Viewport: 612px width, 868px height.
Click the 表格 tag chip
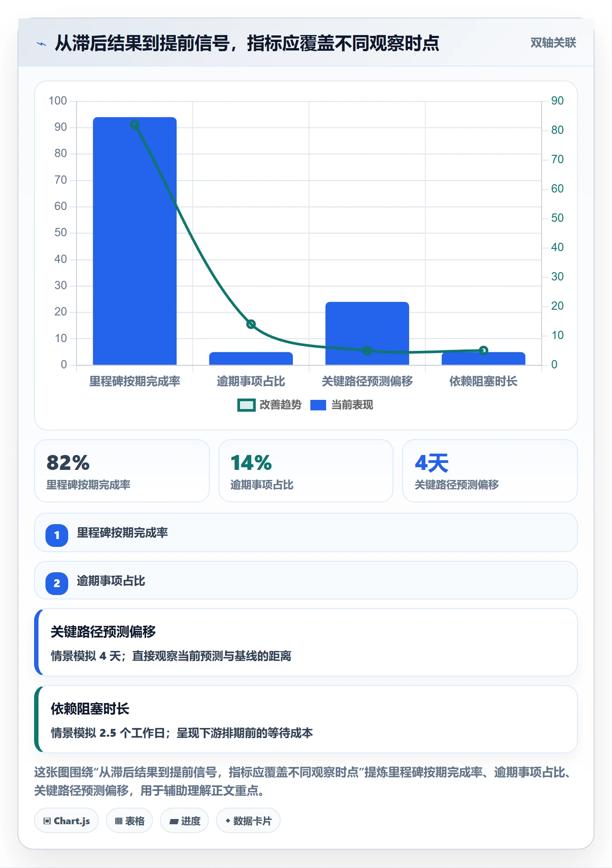tap(129, 821)
